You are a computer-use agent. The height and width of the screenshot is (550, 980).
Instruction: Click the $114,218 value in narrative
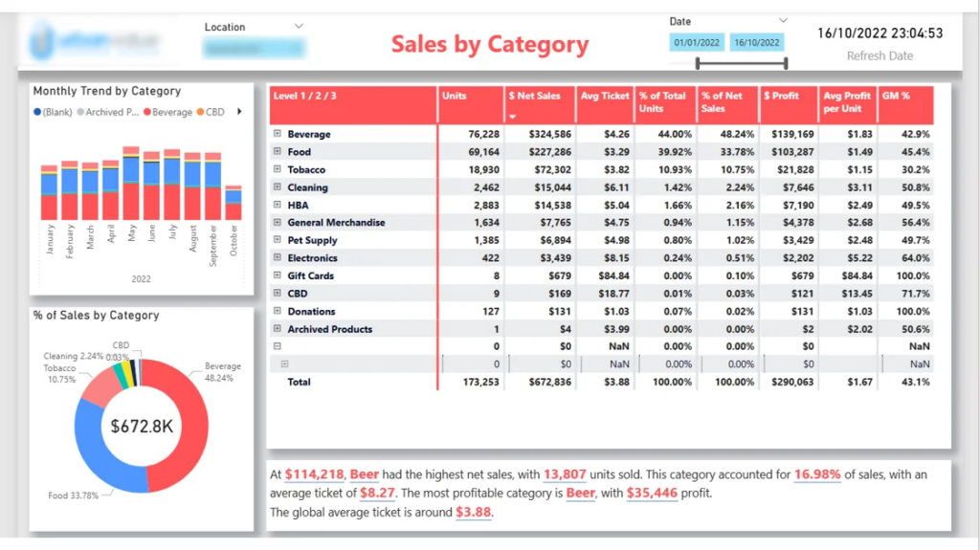(314, 474)
